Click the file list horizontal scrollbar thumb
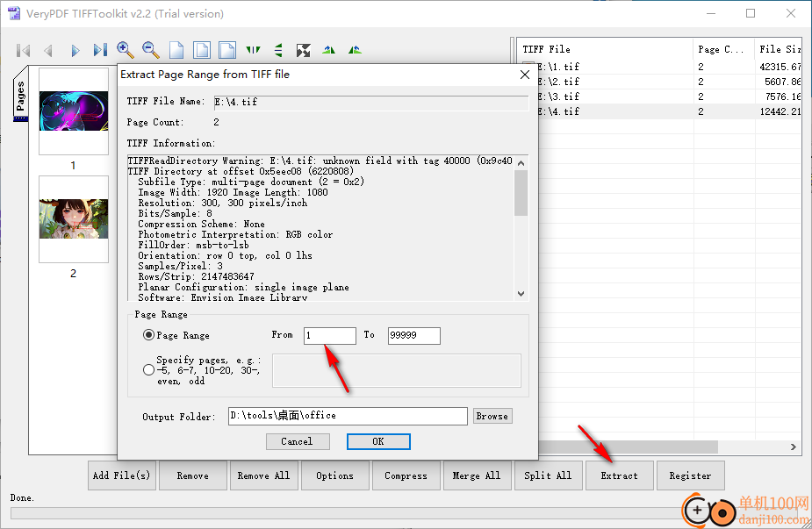812x529 pixels. [629, 447]
